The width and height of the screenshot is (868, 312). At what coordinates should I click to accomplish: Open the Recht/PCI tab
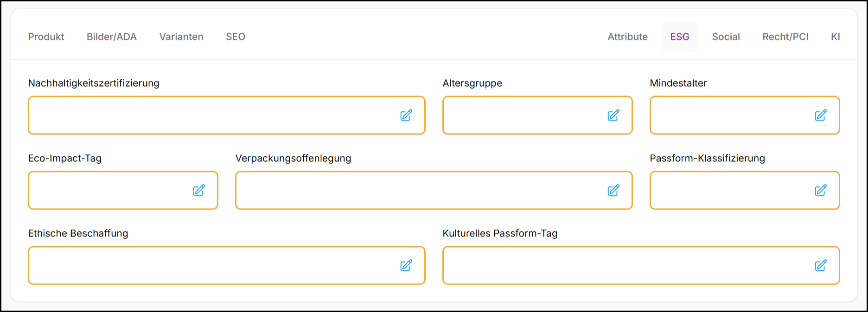(785, 37)
